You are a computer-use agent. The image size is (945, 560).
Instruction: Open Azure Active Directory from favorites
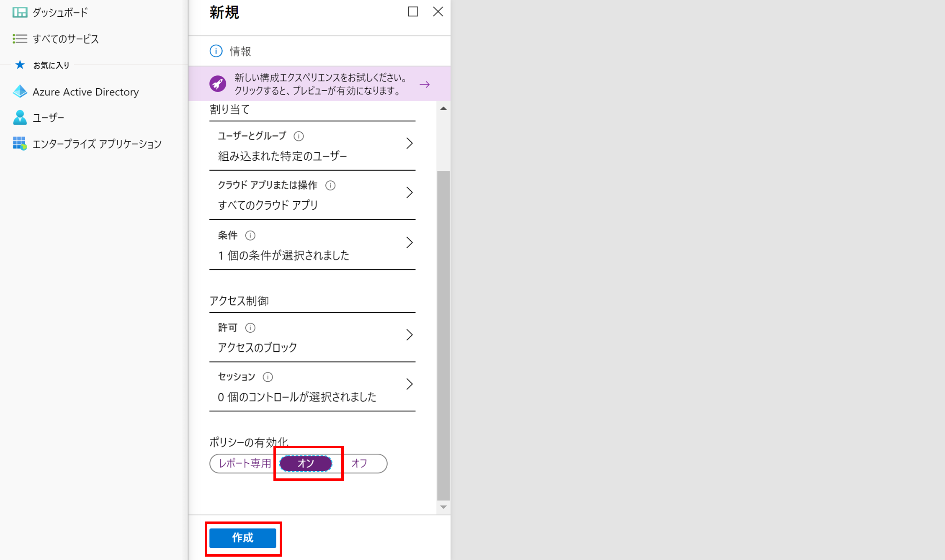pyautogui.click(x=85, y=92)
